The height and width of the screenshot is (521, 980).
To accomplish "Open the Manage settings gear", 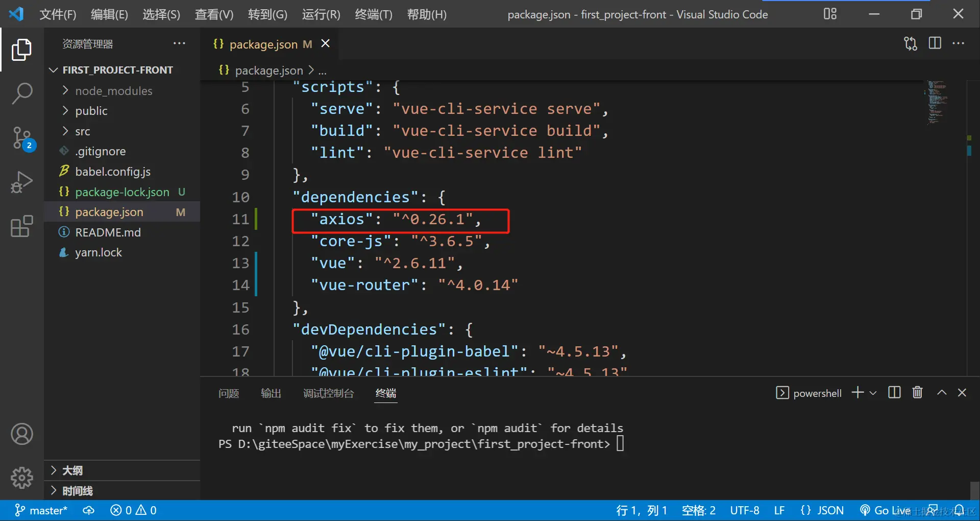I will [x=21, y=478].
